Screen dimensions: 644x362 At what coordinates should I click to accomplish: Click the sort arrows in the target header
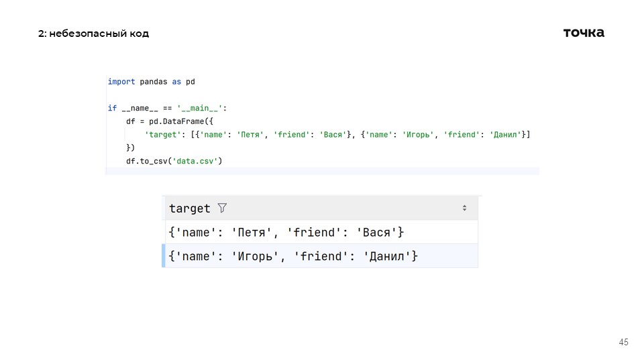pyautogui.click(x=464, y=208)
